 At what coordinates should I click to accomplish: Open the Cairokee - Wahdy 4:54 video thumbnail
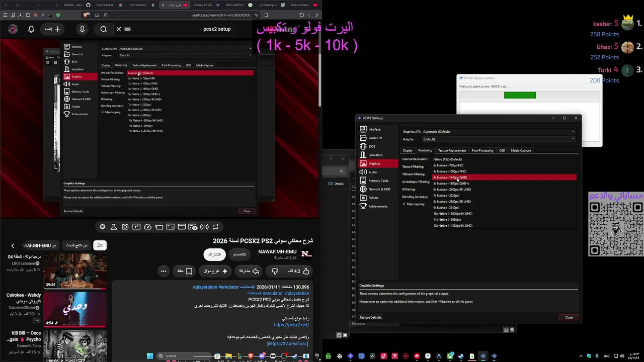(x=75, y=309)
